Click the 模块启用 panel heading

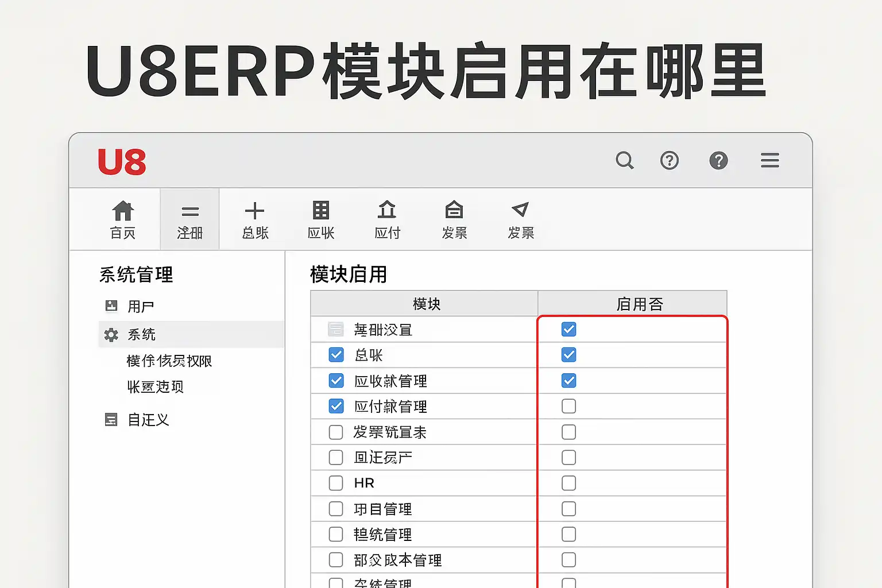(349, 274)
